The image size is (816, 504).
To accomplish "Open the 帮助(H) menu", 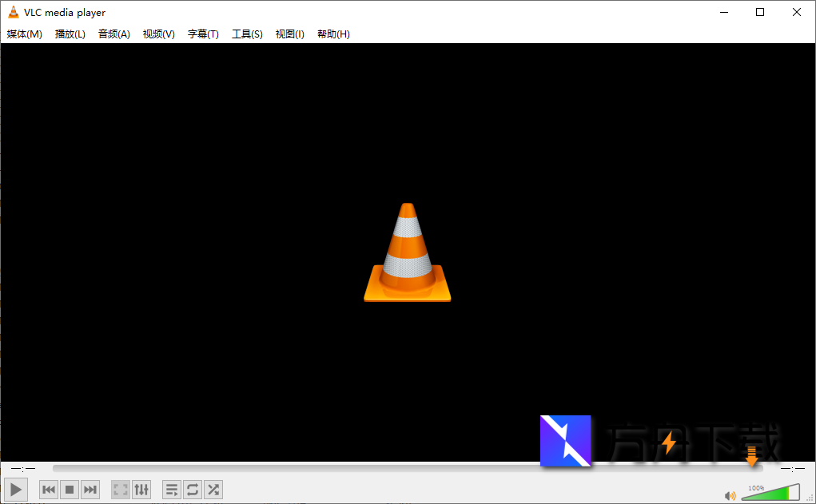I will pos(332,34).
